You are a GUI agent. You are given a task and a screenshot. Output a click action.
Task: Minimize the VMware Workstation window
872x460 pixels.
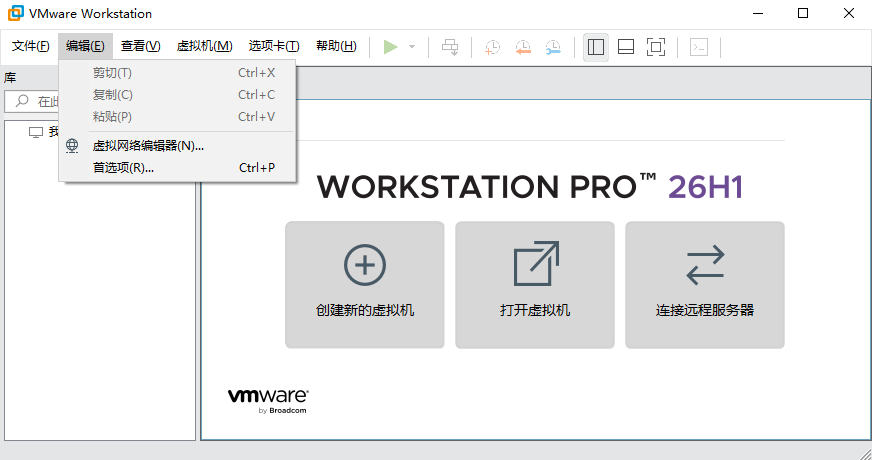click(758, 13)
